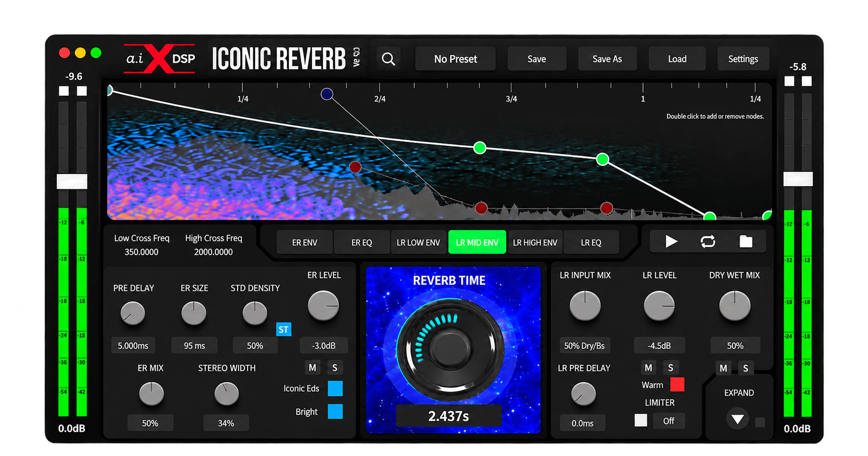The image size is (868, 456).
Task: Click the ER LEVEL knob
Action: (x=323, y=306)
